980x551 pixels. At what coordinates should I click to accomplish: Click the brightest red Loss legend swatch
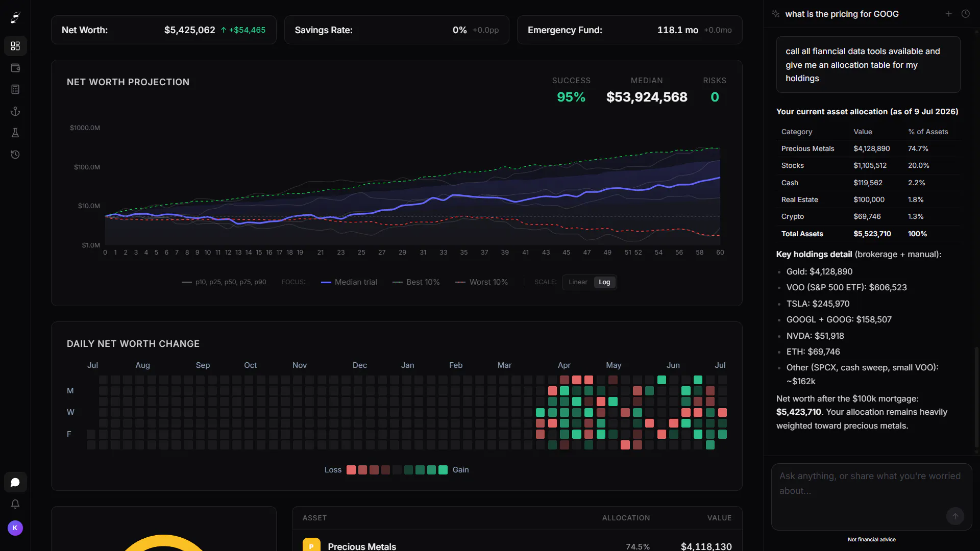click(x=351, y=470)
